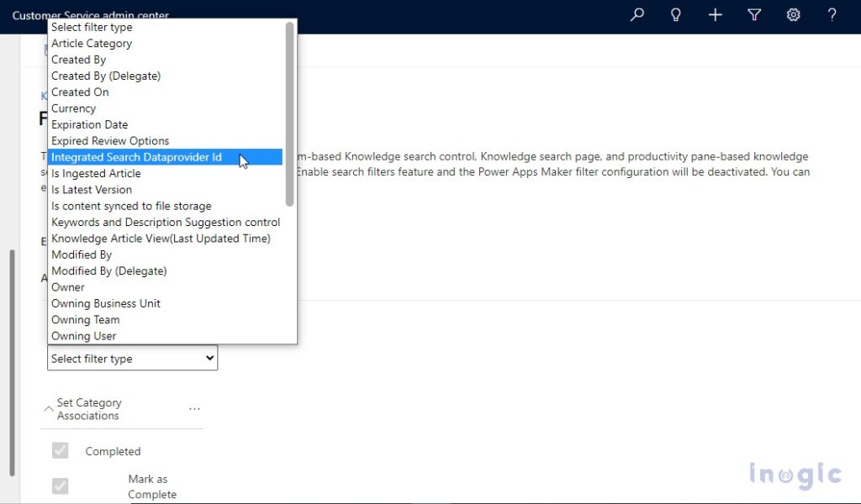Open the filter funnel icon

754,15
